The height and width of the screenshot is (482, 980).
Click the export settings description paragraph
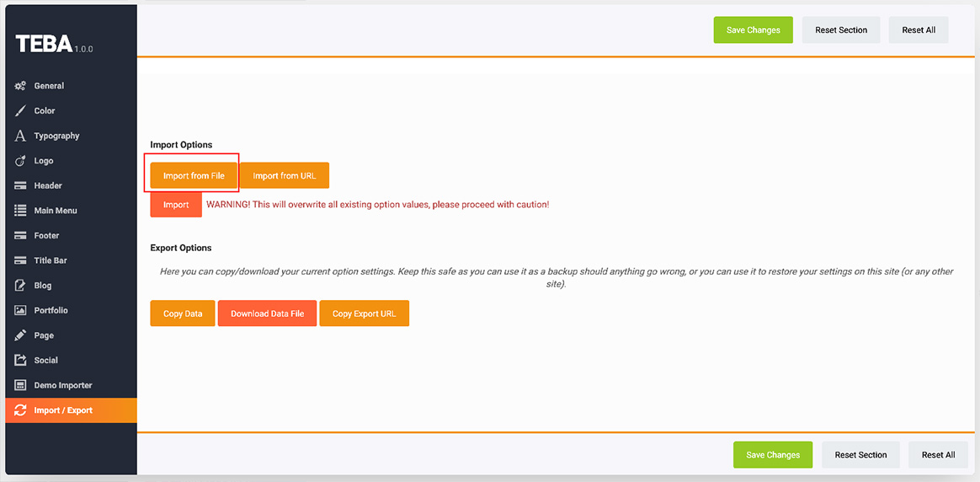(557, 278)
